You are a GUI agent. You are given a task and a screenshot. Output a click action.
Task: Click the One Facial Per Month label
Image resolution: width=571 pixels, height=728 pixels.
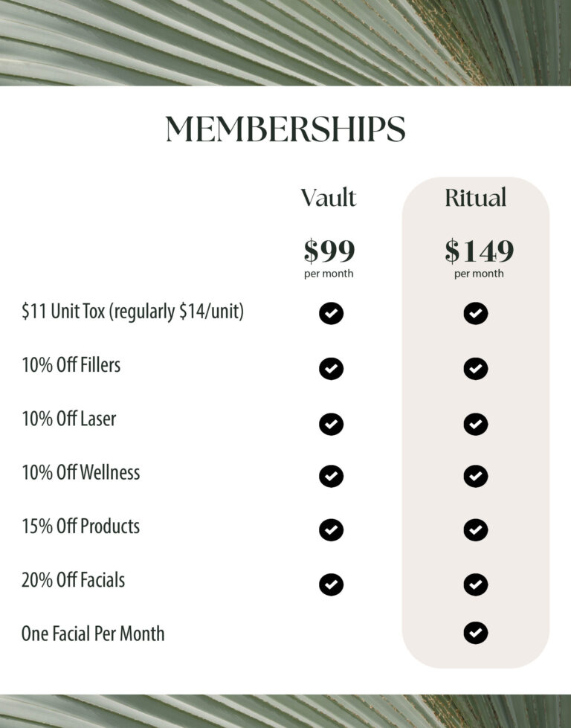click(x=93, y=634)
